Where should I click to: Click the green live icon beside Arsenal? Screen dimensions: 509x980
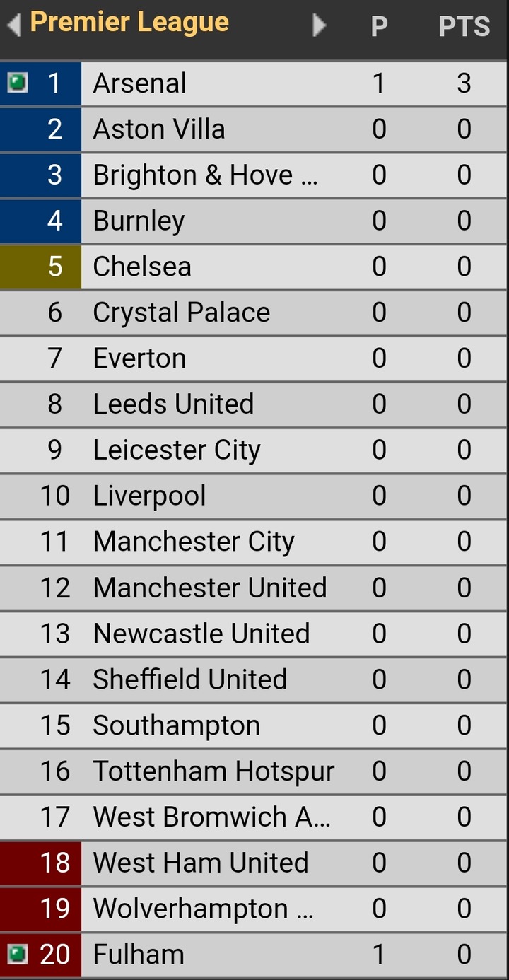point(17,83)
